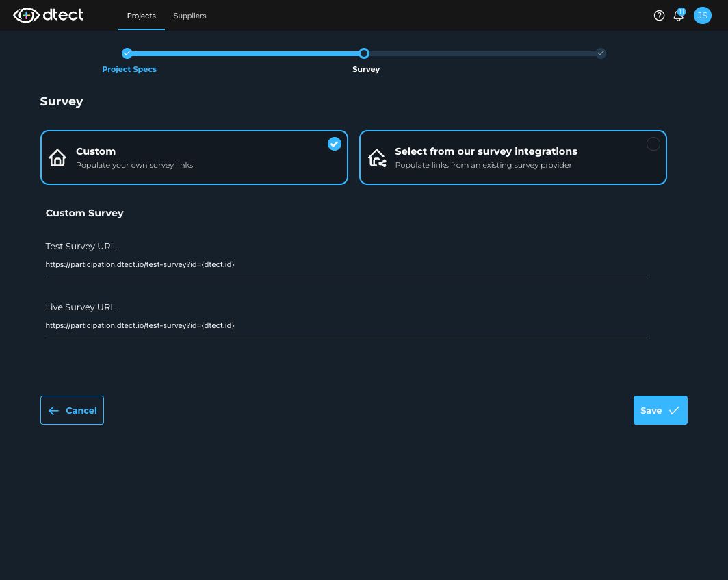Click the home icon on the Custom card
Viewport: 728px width, 580px height.
click(x=58, y=157)
